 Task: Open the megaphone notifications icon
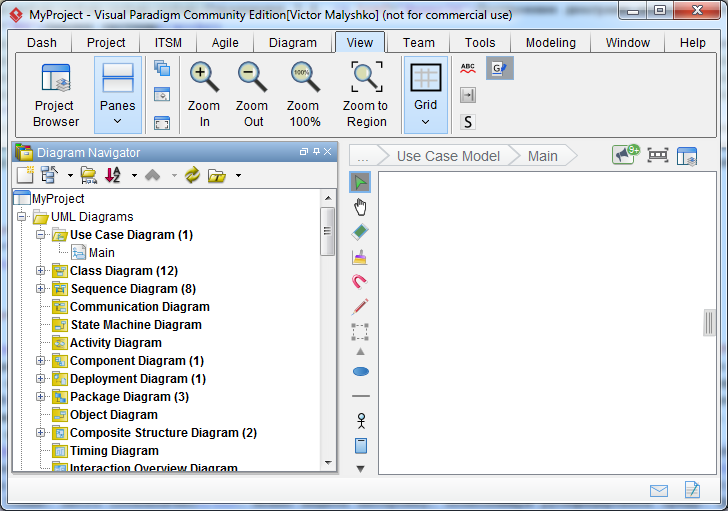tap(625, 155)
